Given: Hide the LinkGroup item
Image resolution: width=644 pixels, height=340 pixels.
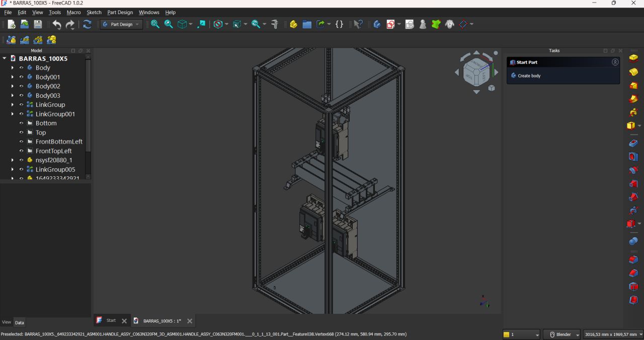Looking at the screenshot, I should click(x=22, y=105).
